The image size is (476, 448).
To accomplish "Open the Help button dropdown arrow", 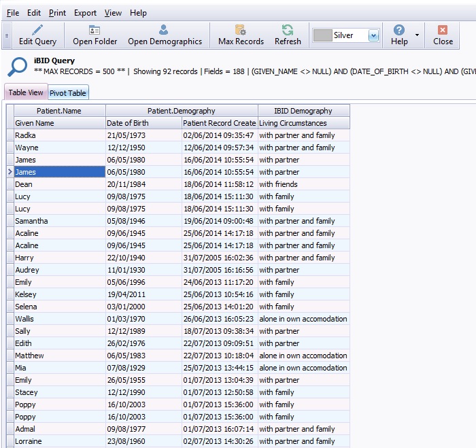I will click(417, 35).
